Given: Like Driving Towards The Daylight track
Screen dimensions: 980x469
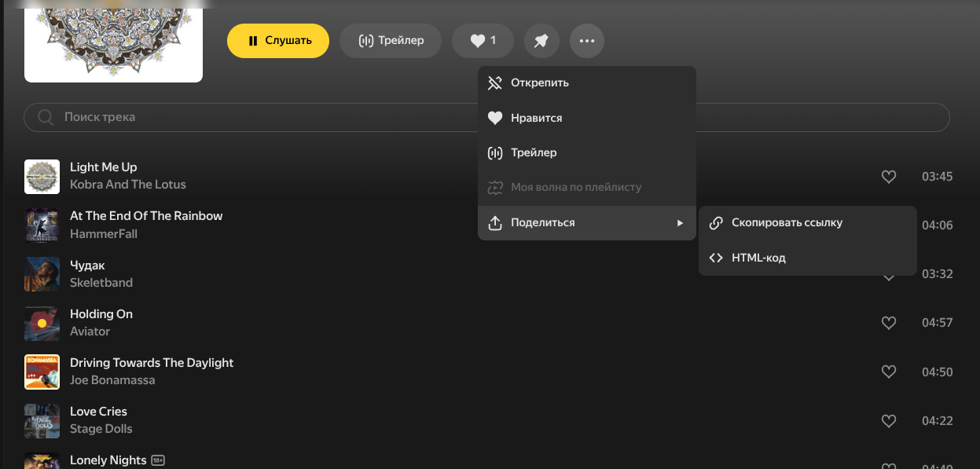Looking at the screenshot, I should click(889, 372).
